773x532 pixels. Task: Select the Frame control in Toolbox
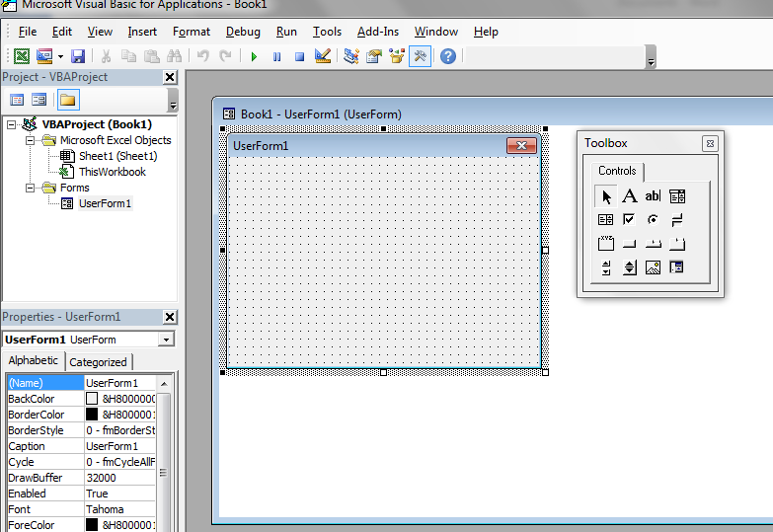[x=605, y=244]
